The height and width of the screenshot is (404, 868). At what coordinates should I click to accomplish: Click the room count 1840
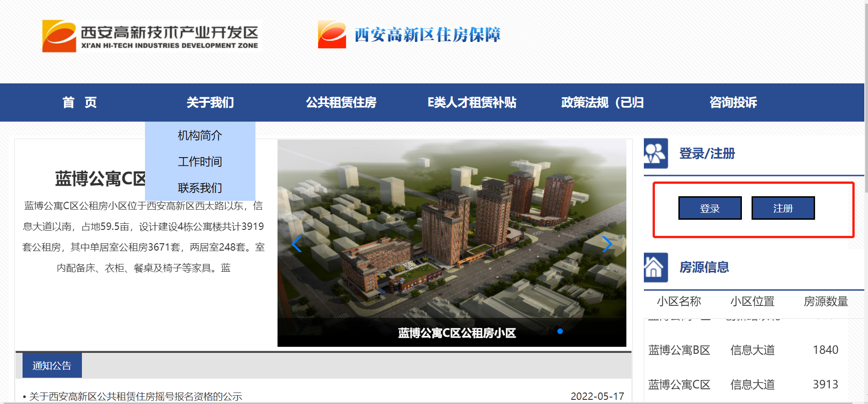[826, 350]
